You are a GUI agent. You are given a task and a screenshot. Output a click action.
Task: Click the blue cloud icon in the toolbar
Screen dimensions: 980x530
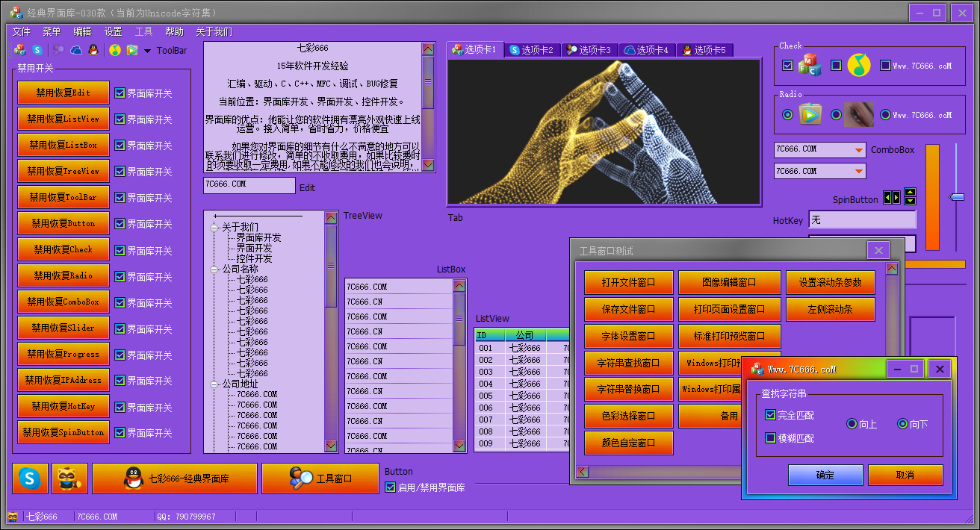click(x=76, y=51)
